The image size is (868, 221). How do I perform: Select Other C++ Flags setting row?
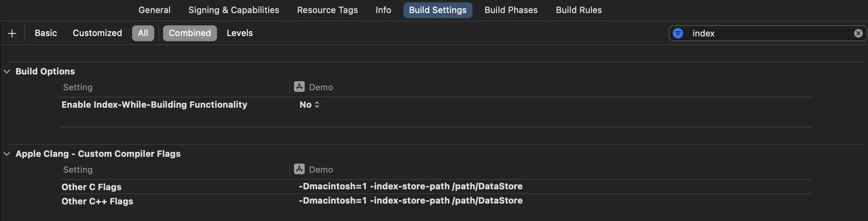pyautogui.click(x=97, y=201)
